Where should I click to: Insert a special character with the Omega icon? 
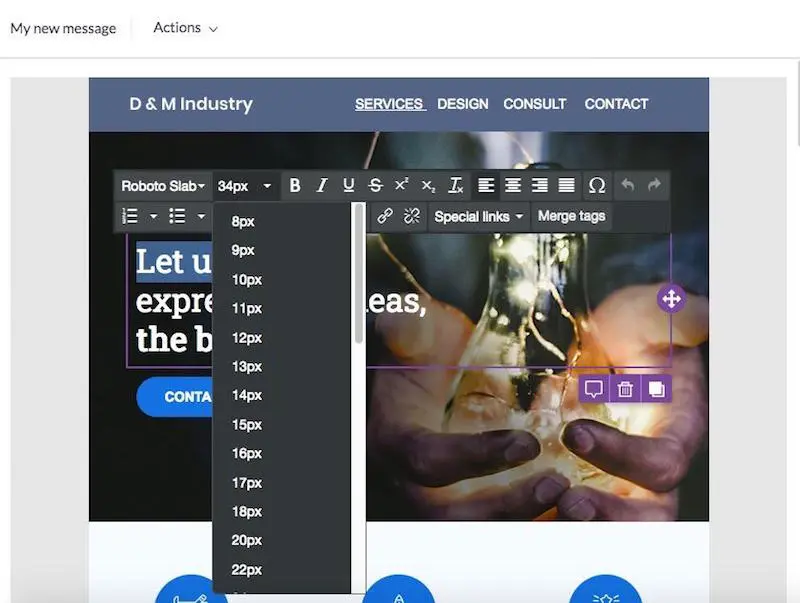coord(597,185)
